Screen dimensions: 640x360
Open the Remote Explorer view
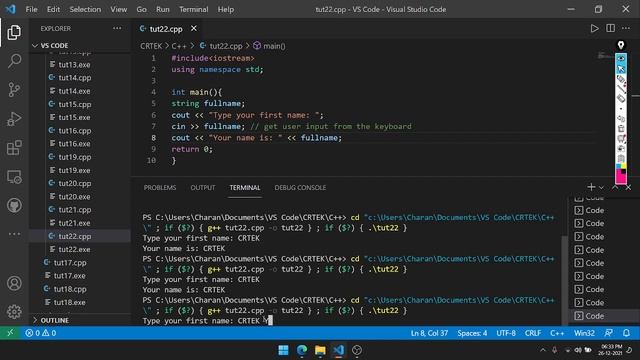14,177
